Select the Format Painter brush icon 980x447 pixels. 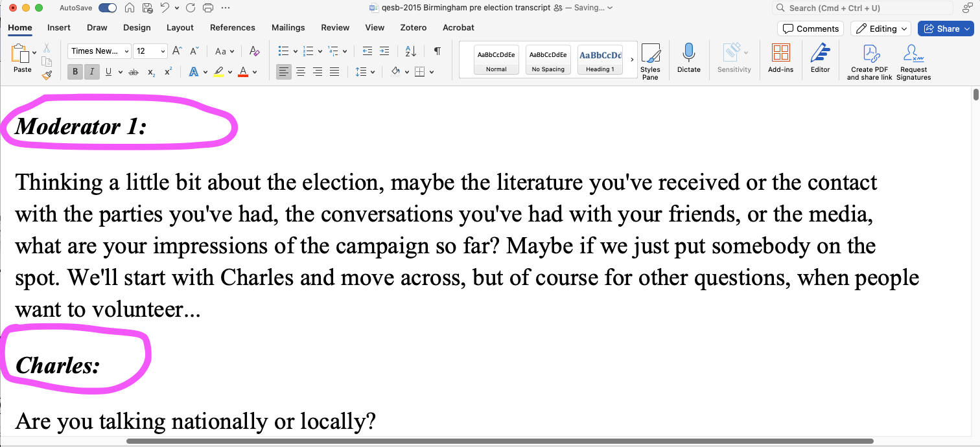pos(47,75)
